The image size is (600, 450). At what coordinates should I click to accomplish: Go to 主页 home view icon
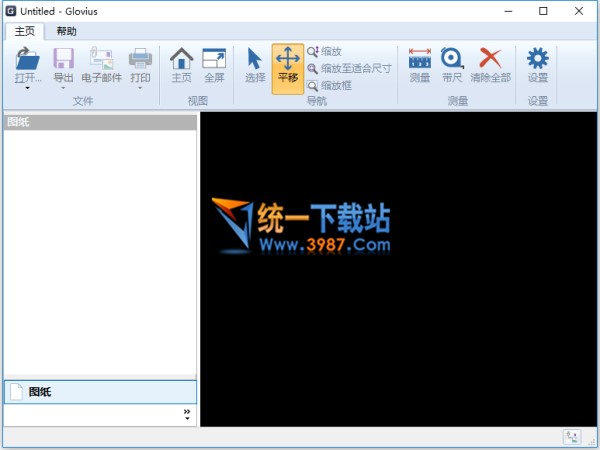tap(181, 60)
